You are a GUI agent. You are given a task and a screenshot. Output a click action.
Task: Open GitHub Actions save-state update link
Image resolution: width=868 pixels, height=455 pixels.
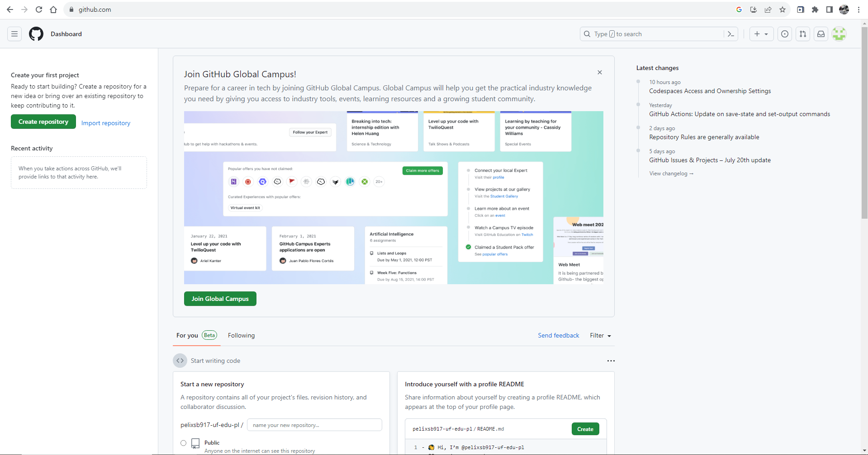coord(740,114)
